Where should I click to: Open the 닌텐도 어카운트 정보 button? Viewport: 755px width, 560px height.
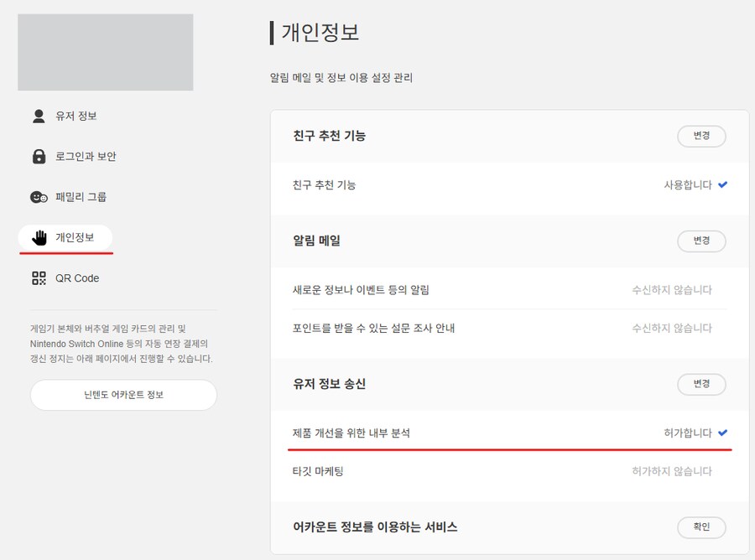coord(123,395)
